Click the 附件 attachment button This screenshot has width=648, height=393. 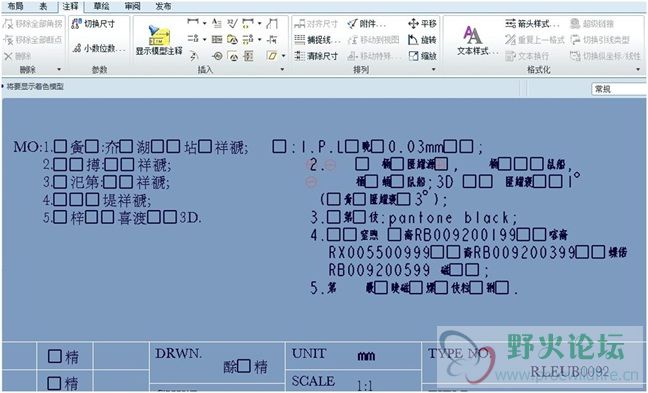point(366,24)
